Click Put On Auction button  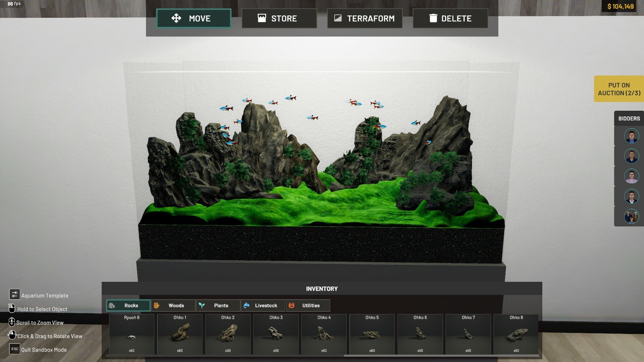pyautogui.click(x=619, y=89)
